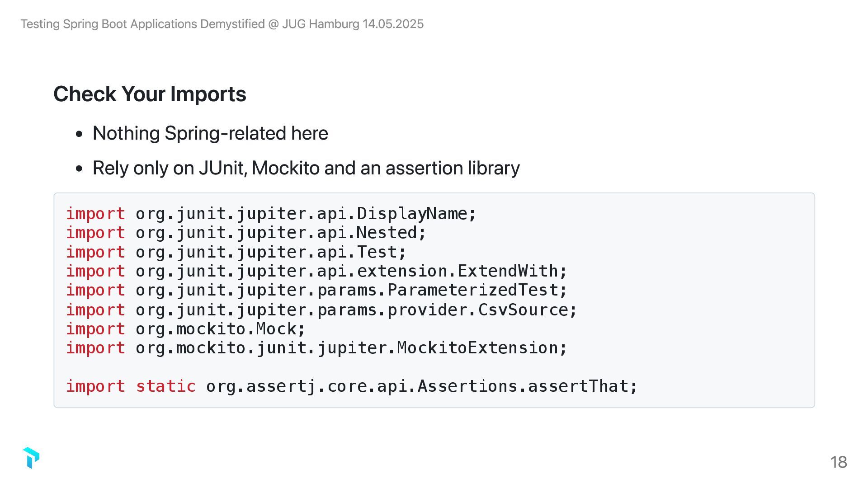Click the bullet about JUnit, Mockito and assertion library

click(x=306, y=168)
